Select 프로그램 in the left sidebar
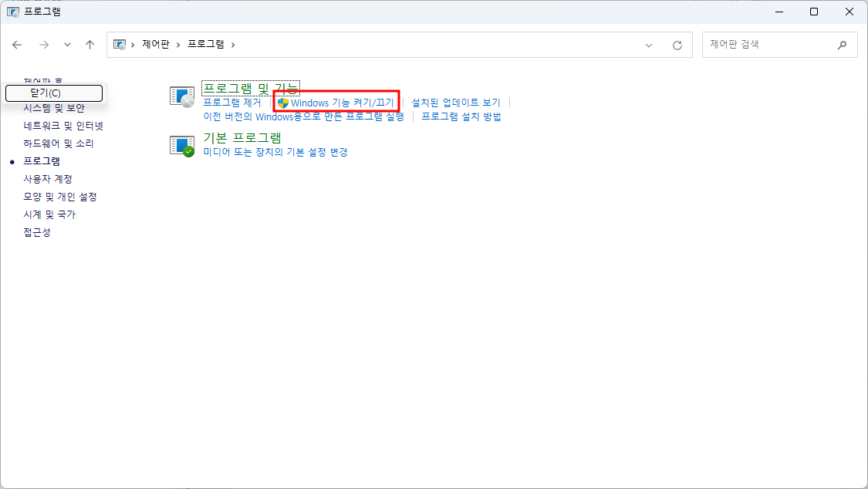This screenshot has height=489, width=868. pyautogui.click(x=42, y=161)
